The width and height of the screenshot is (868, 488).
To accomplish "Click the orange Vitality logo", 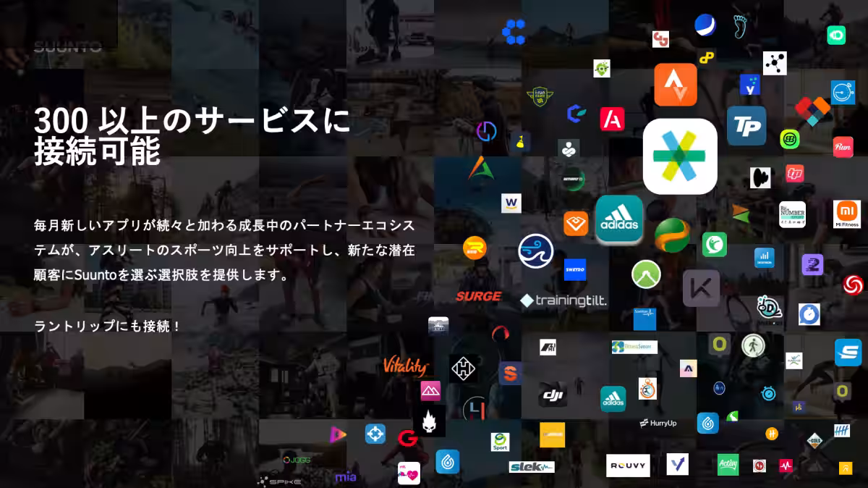I will [405, 365].
